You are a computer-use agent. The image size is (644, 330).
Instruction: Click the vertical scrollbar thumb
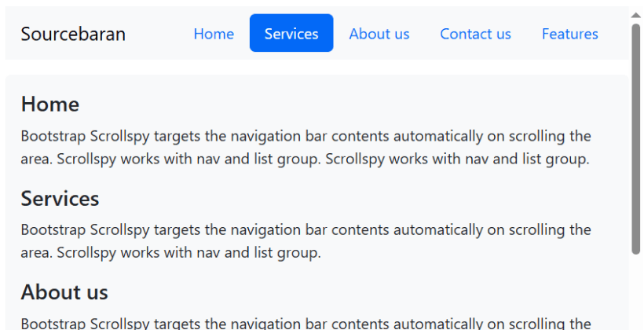click(635, 137)
